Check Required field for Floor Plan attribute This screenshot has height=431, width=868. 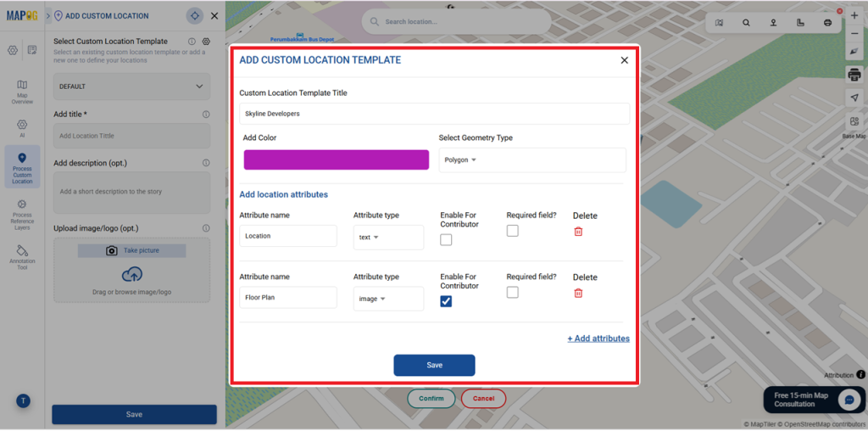click(513, 293)
